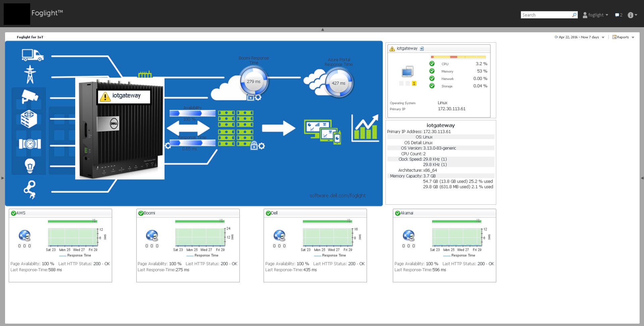Image resolution: width=644 pixels, height=326 pixels.
Task: Click the Memory value 53 %
Action: (x=482, y=71)
